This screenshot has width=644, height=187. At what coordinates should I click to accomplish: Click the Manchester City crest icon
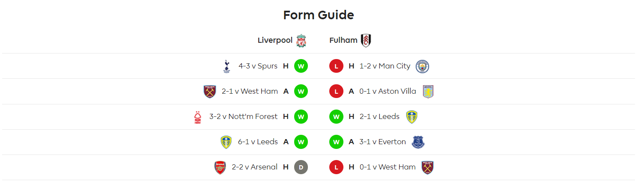pos(423,66)
